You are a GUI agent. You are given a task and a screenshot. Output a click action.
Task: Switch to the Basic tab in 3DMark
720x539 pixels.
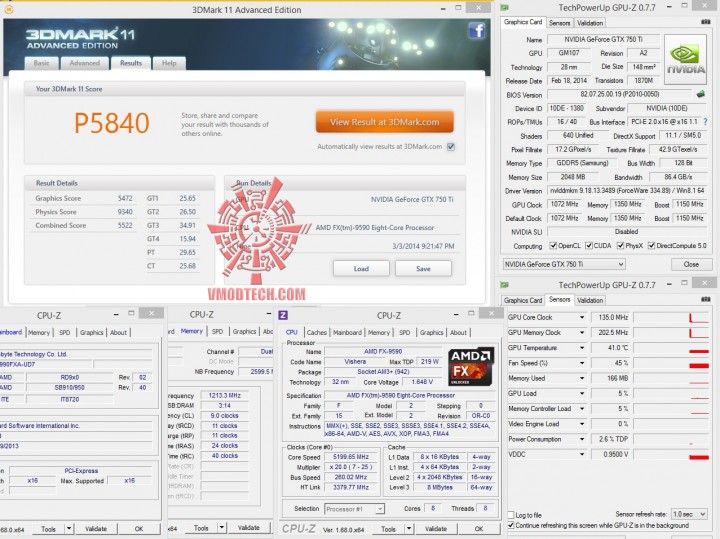(41, 63)
